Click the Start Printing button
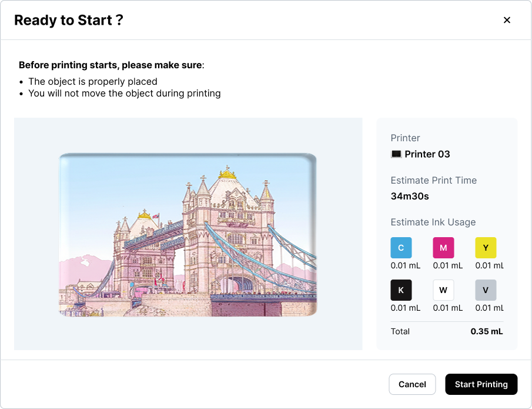Screen dimensions: 532x409 tap(481, 384)
